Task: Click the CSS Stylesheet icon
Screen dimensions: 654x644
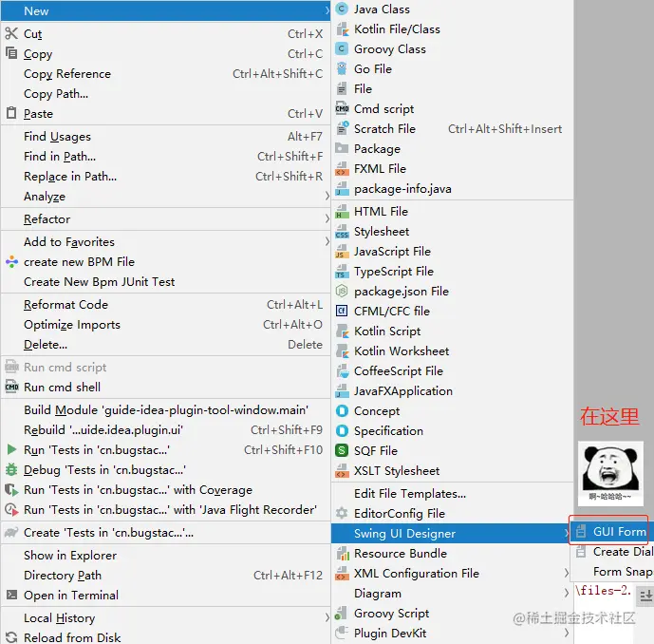Action: pos(342,231)
